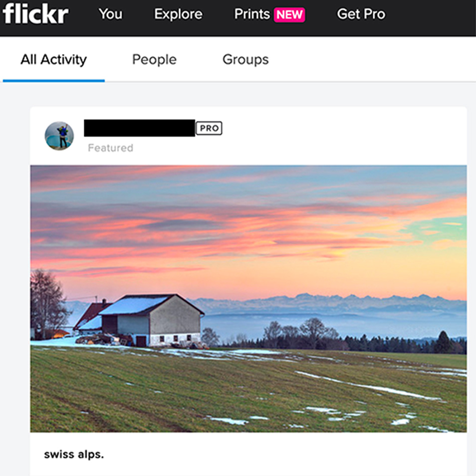The image size is (476, 476).
Task: Click the bare tree left of barn
Action: click(48, 303)
